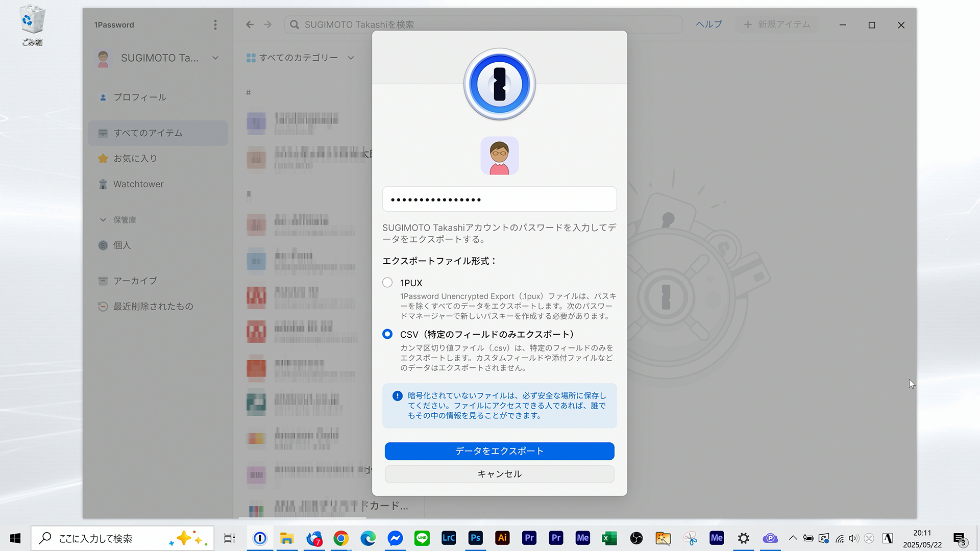This screenshot has width=980, height=551.
Task: Open Thunderbird from the taskbar
Action: coord(314,538)
